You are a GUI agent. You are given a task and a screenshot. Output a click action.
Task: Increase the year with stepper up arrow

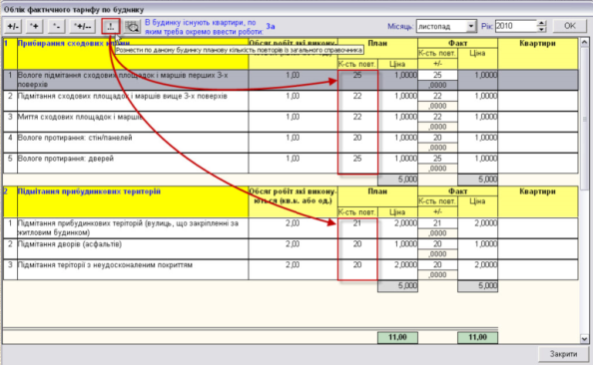pos(542,23)
